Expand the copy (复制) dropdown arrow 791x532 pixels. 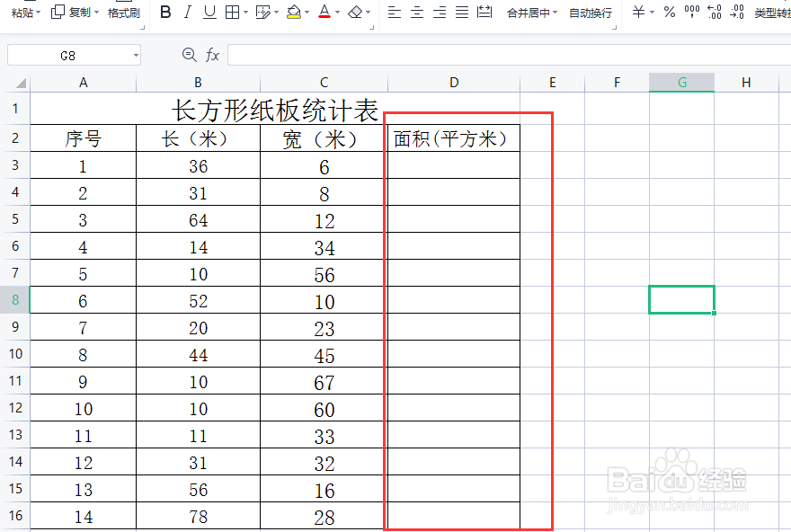point(96,13)
